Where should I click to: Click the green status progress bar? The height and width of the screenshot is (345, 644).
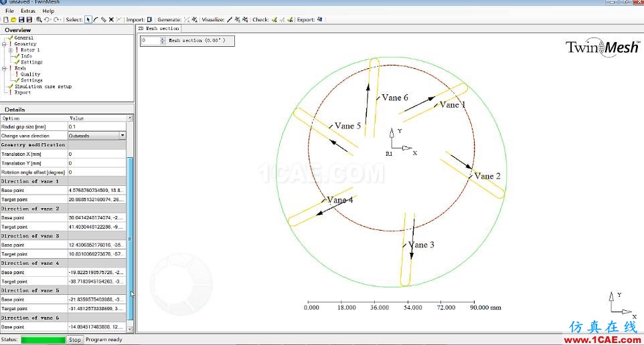pos(43,340)
